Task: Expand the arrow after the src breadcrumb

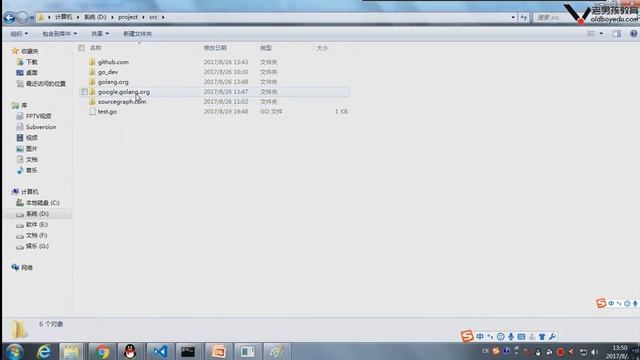Action: [163, 17]
